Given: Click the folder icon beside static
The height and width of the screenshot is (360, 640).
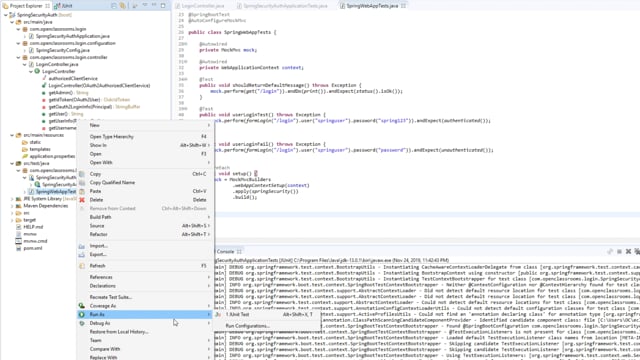Looking at the screenshot, I should [25, 142].
